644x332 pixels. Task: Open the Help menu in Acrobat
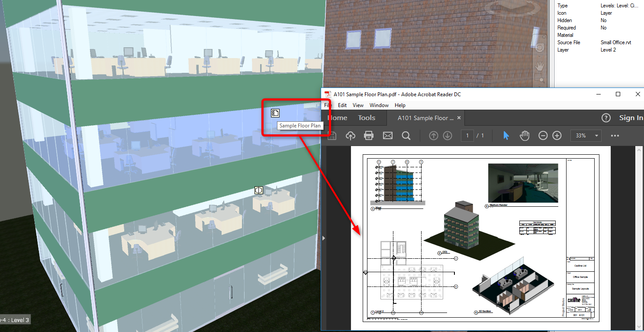pos(400,105)
